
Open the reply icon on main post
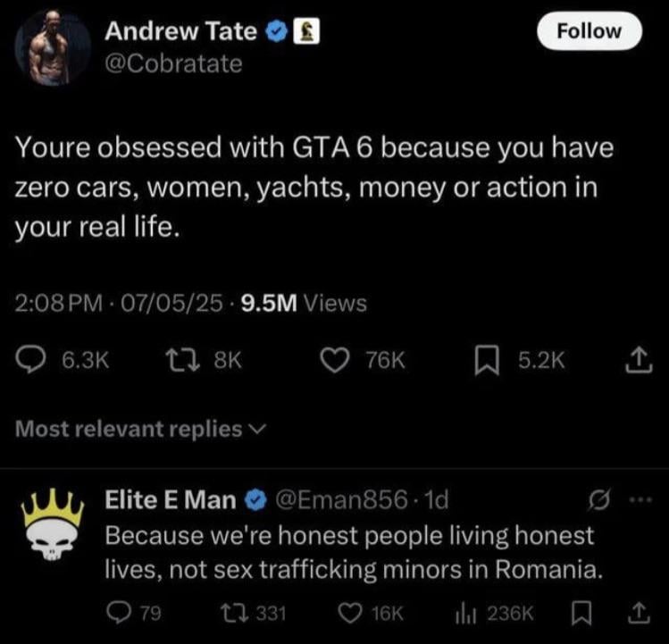(x=30, y=360)
